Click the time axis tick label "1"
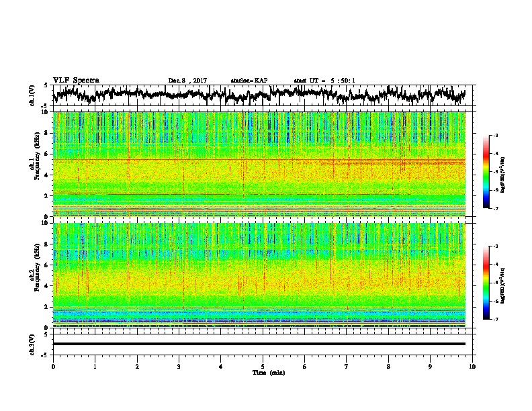This screenshot has width=532, height=411. click(95, 366)
